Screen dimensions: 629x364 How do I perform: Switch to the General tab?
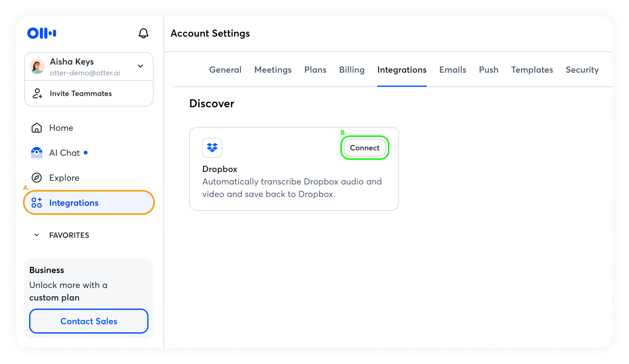tap(225, 70)
